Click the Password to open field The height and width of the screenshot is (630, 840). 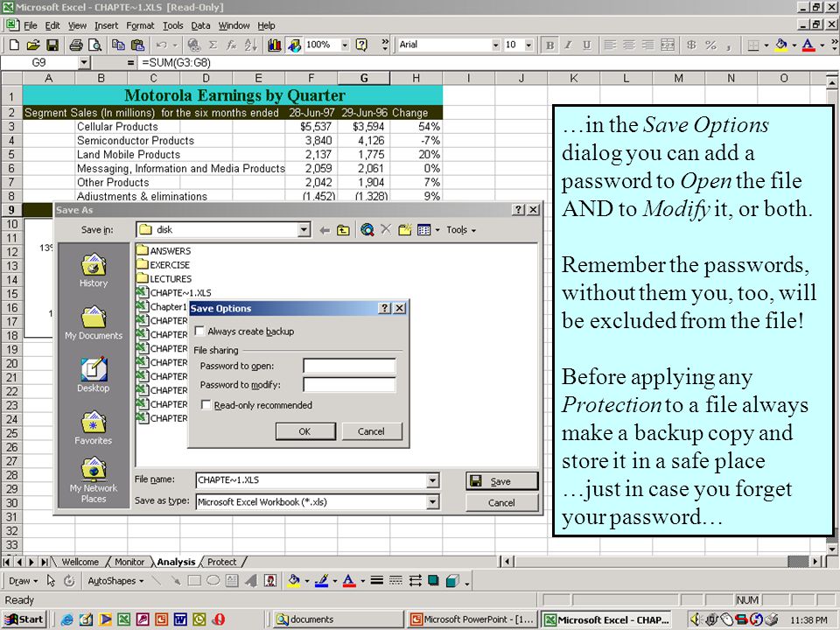click(349, 366)
